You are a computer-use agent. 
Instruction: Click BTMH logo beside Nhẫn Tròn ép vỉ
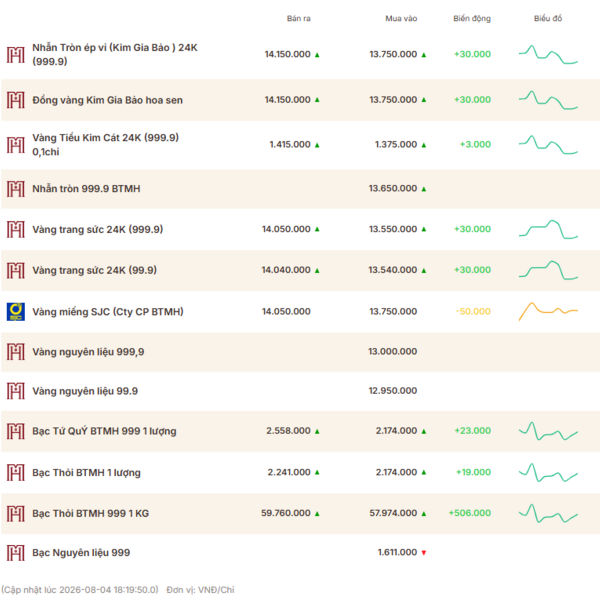tap(16, 55)
